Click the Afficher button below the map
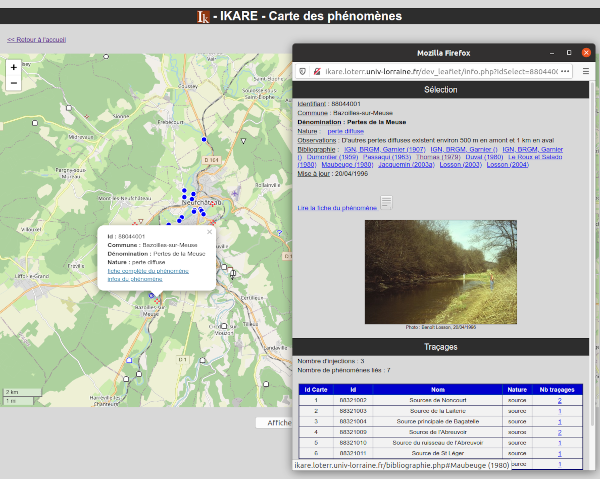This screenshot has height=479, width=600. pyautogui.click(x=273, y=423)
